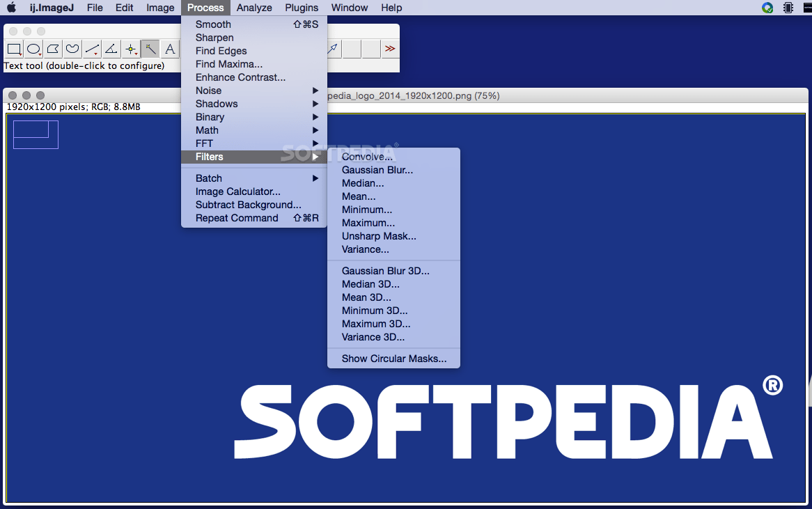Screen dimensions: 812x509
Task: Choose Repeat Command
Action: 254,218
